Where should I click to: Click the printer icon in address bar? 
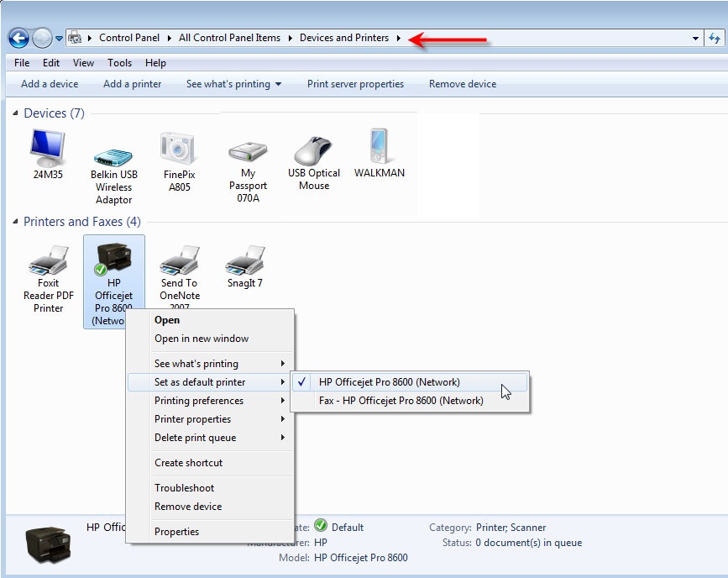point(75,38)
